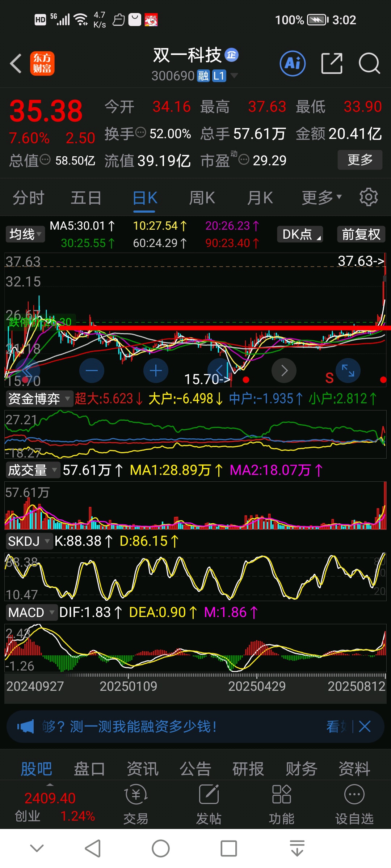
Task: Switch to the 周K tab
Action: (202, 197)
